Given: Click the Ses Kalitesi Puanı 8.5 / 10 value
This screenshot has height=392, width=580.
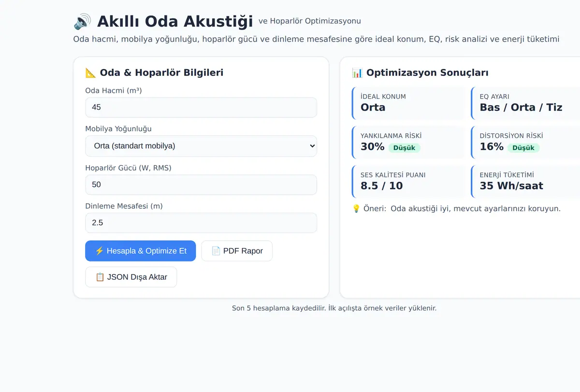Looking at the screenshot, I should pyautogui.click(x=382, y=186).
